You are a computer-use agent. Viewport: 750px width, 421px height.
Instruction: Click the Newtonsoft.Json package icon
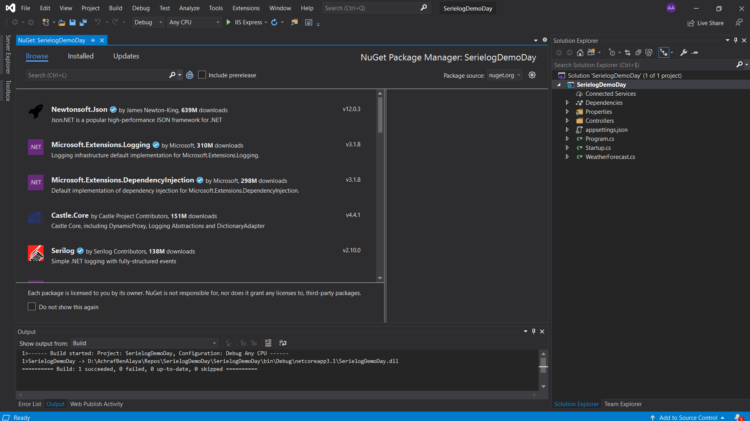point(36,111)
